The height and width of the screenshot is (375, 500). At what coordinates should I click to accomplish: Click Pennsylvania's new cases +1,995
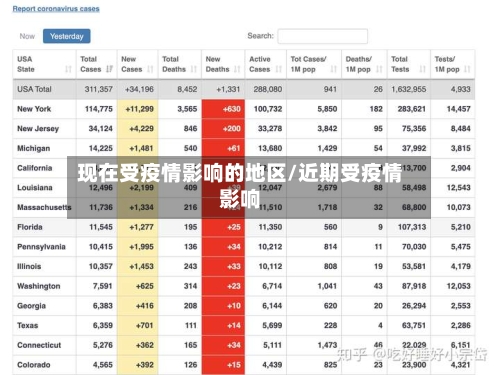click(x=141, y=247)
